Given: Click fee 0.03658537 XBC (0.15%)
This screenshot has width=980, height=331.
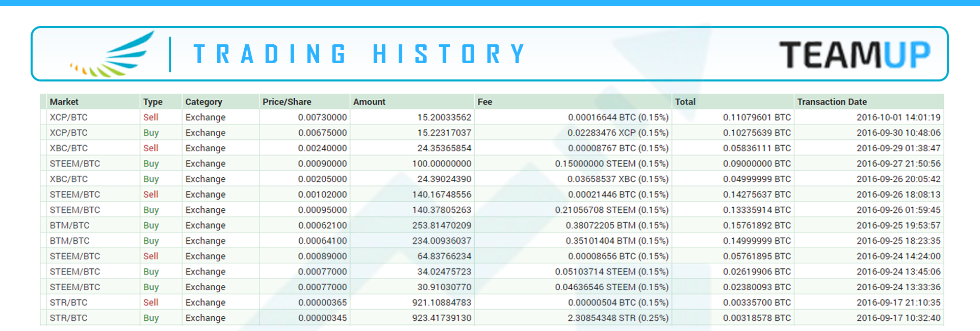Looking at the screenshot, I should click(x=618, y=179).
